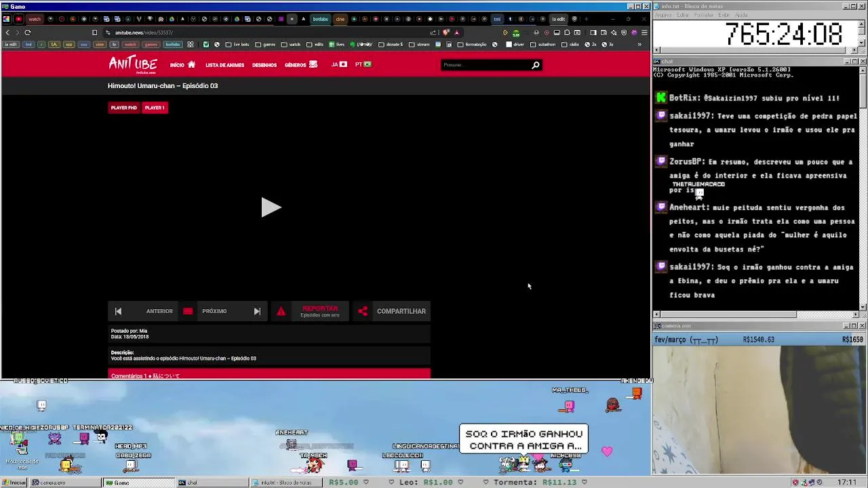Open the AniTube site logo
The width and height of the screenshot is (868, 488).
[133, 65]
